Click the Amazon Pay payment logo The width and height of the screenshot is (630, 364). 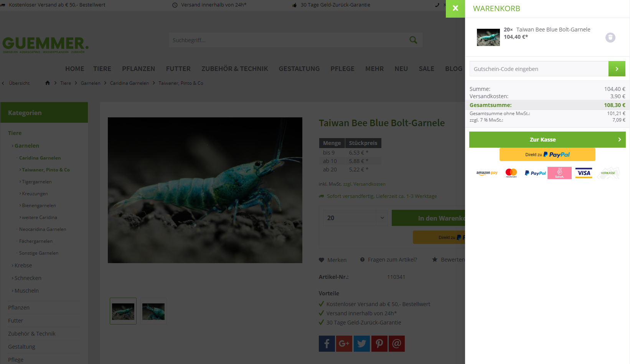487,173
